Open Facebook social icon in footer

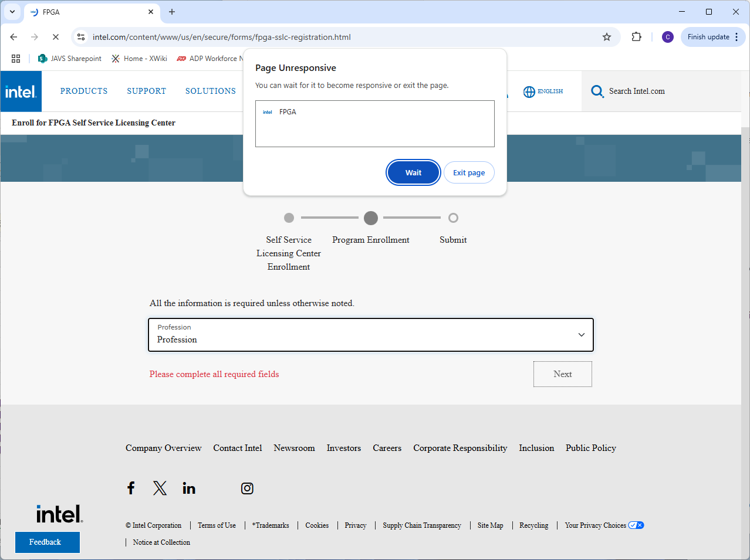click(131, 488)
